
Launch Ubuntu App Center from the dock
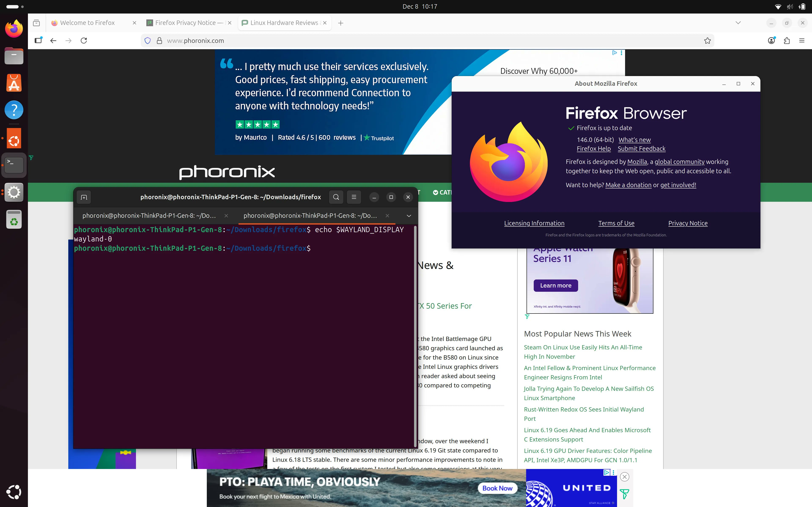(x=14, y=82)
